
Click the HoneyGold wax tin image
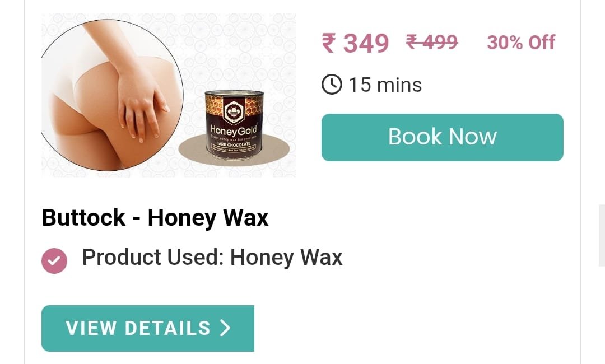click(x=234, y=123)
